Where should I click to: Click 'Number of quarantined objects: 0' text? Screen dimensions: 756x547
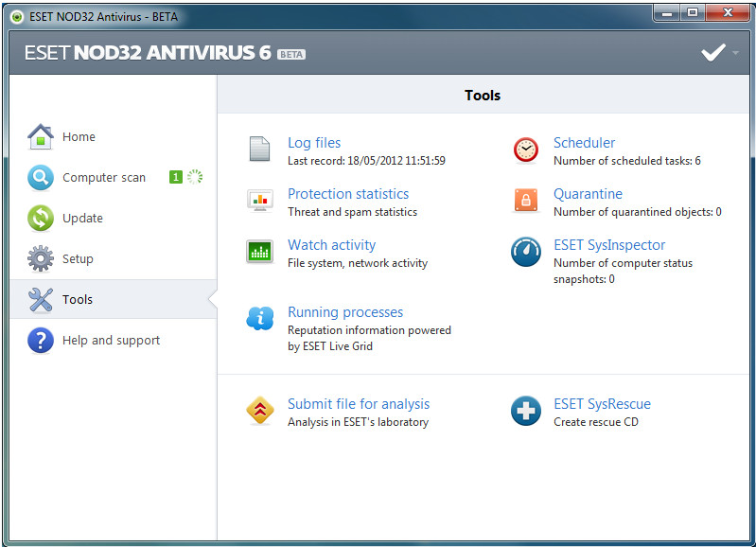(x=638, y=212)
